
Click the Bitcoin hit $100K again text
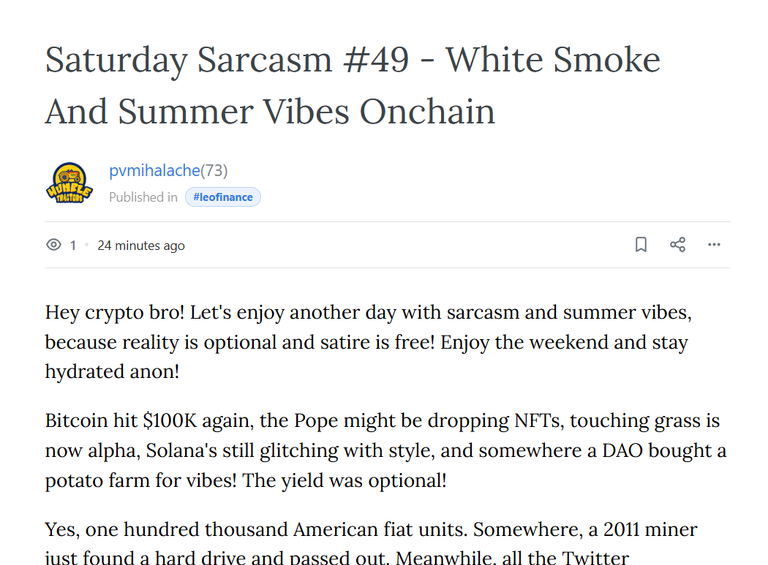click(149, 421)
